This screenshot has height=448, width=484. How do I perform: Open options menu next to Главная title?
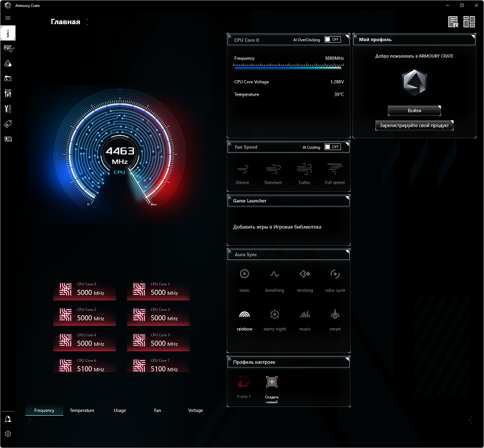pyautogui.click(x=87, y=22)
